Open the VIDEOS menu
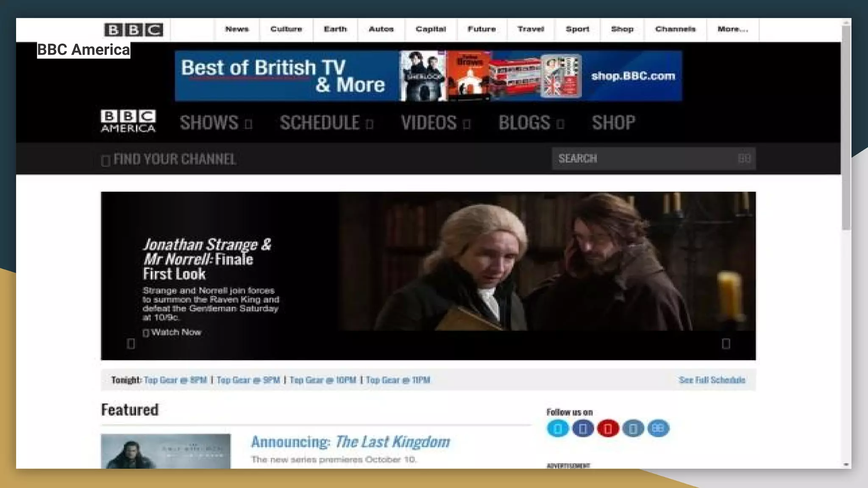Viewport: 868px width, 488px height. pos(429,123)
